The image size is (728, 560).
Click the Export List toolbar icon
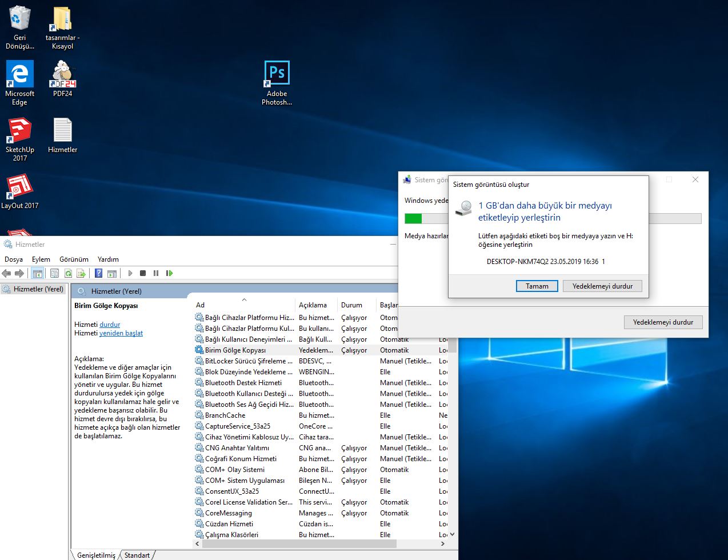coord(81,273)
